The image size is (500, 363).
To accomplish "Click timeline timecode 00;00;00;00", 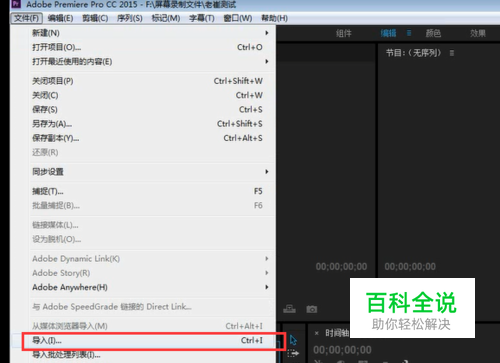I will [342, 350].
